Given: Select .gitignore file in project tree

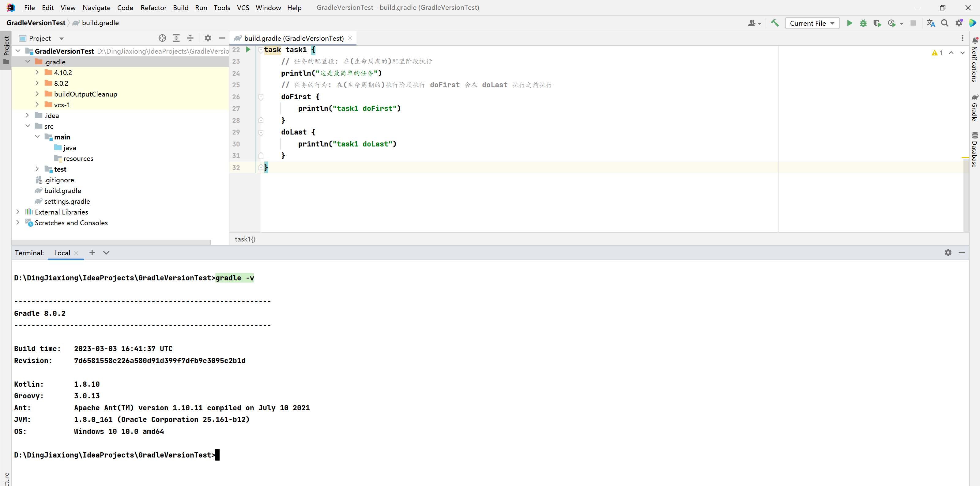Looking at the screenshot, I should (59, 180).
